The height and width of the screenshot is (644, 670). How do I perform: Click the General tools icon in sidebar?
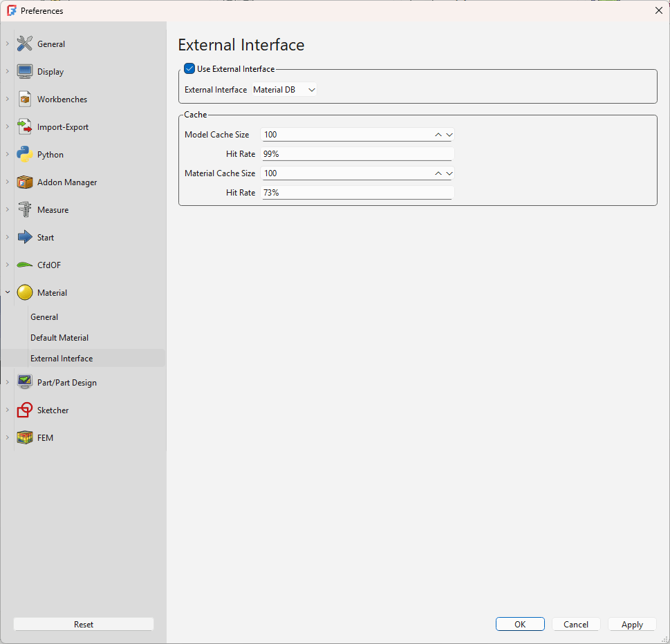(25, 44)
